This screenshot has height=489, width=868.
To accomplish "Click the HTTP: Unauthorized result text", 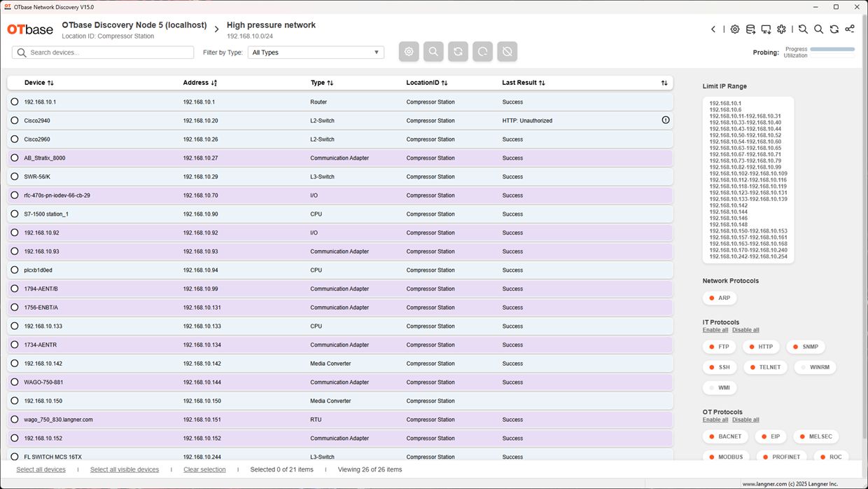I will [527, 120].
